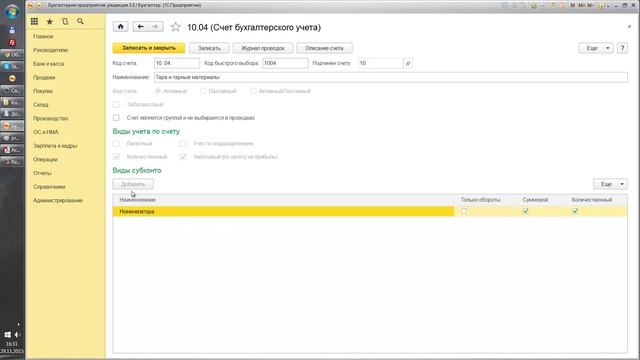Open the Склад section
This screenshot has width=640, height=360.
tap(41, 104)
